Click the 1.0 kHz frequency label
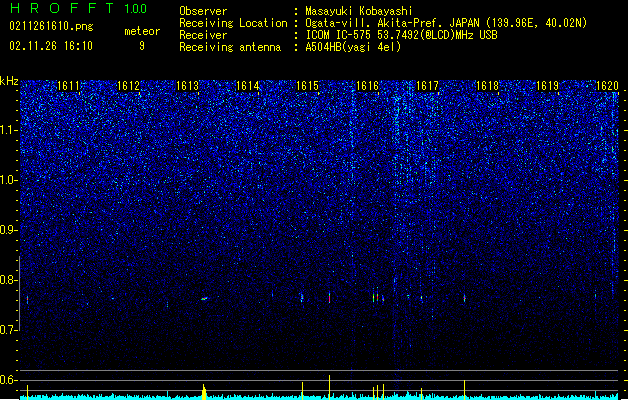Screen dimensions: 629x400 pos(9,180)
